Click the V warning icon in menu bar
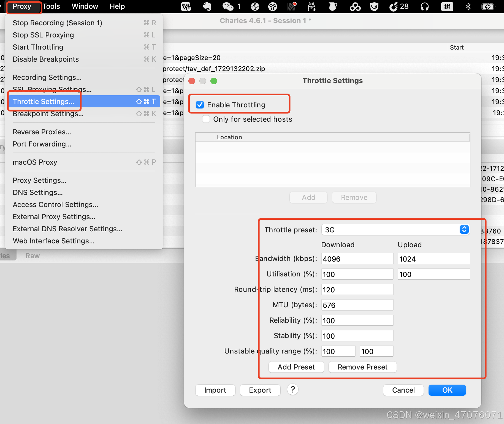The height and width of the screenshot is (424, 504). pyautogui.click(x=186, y=6)
